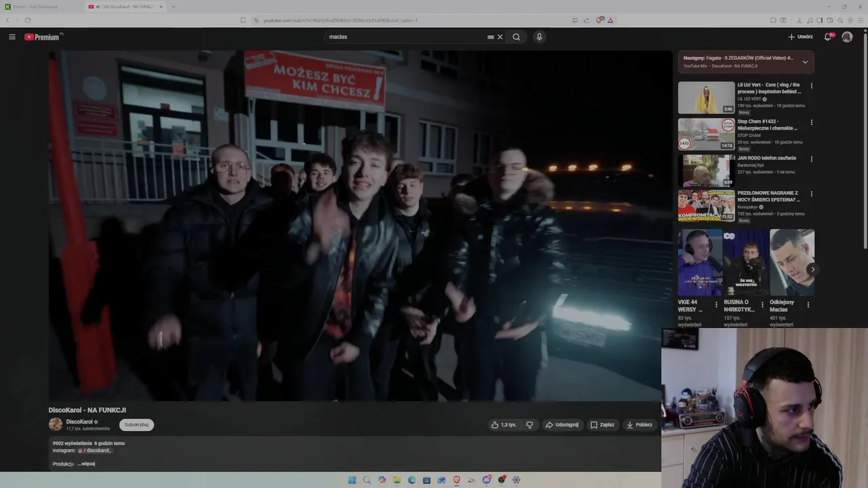Download the video with Pobierz
The image size is (868, 488).
(x=639, y=425)
